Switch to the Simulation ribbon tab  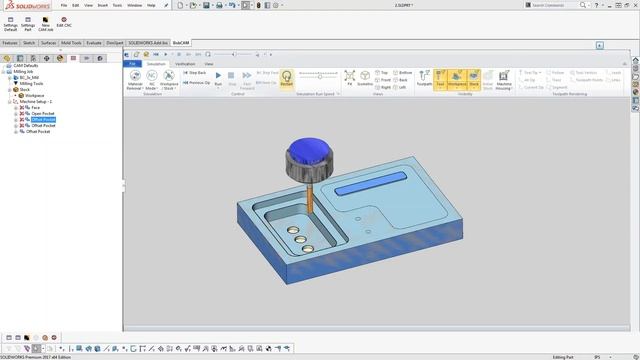click(156, 64)
